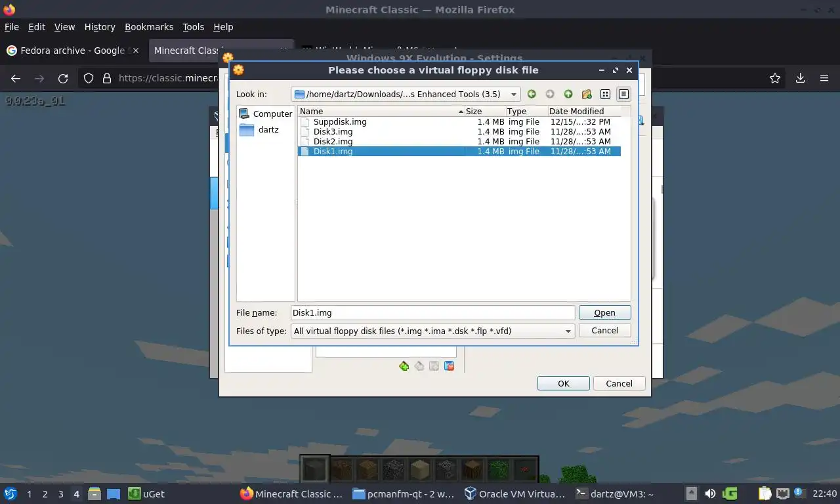Open the network tray icon
840x504 pixels.
783,493
